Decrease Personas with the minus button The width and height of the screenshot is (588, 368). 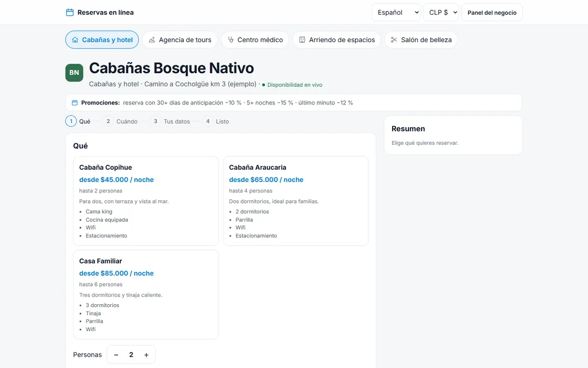(116, 355)
